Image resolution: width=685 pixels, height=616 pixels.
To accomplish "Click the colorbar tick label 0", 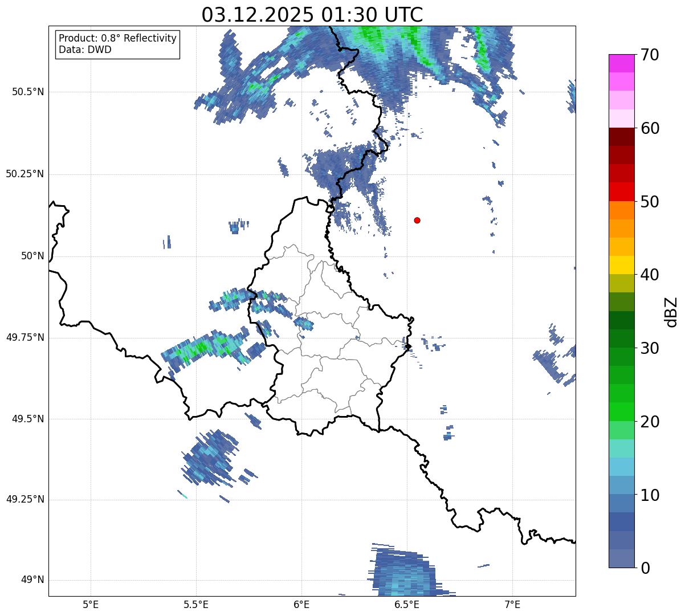I will 645,568.
